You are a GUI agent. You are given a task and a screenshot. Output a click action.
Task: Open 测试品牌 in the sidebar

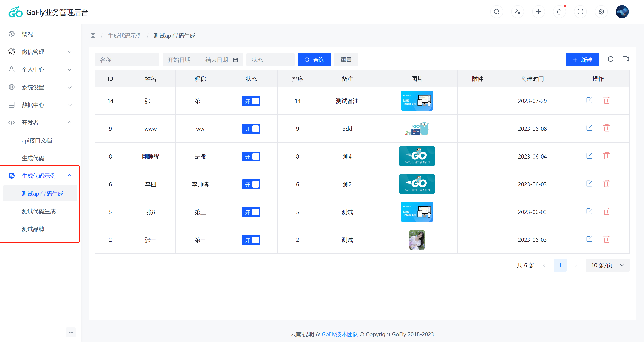pos(33,229)
